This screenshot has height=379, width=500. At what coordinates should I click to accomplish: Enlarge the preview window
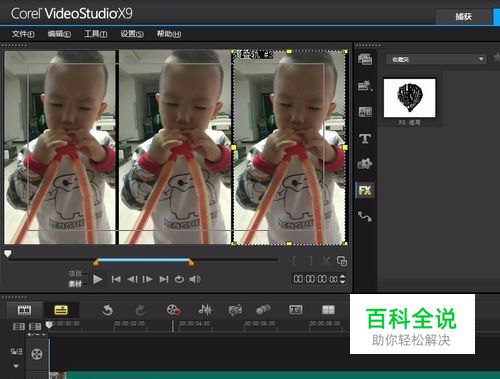pos(342,261)
